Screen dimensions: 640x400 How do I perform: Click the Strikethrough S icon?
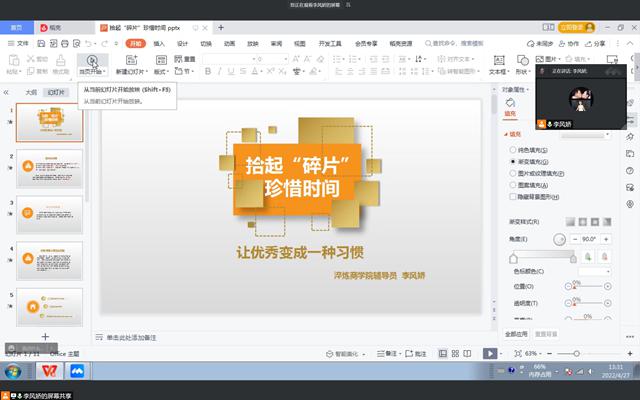(243, 71)
